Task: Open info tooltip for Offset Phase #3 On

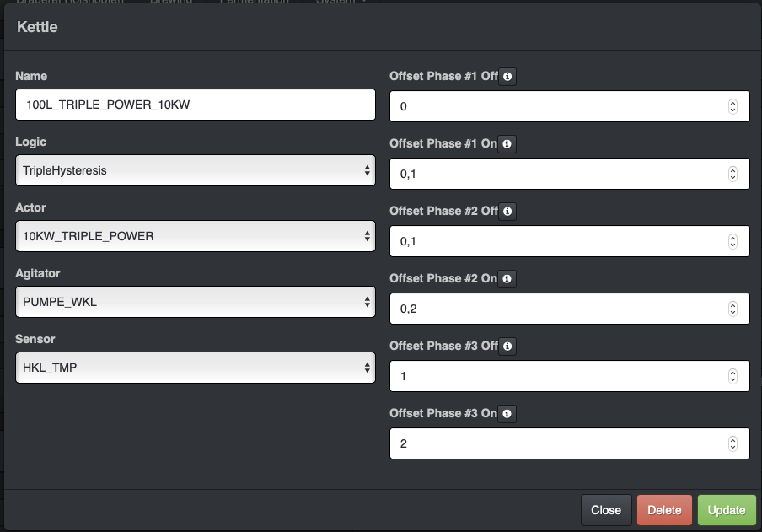Action: (x=507, y=414)
